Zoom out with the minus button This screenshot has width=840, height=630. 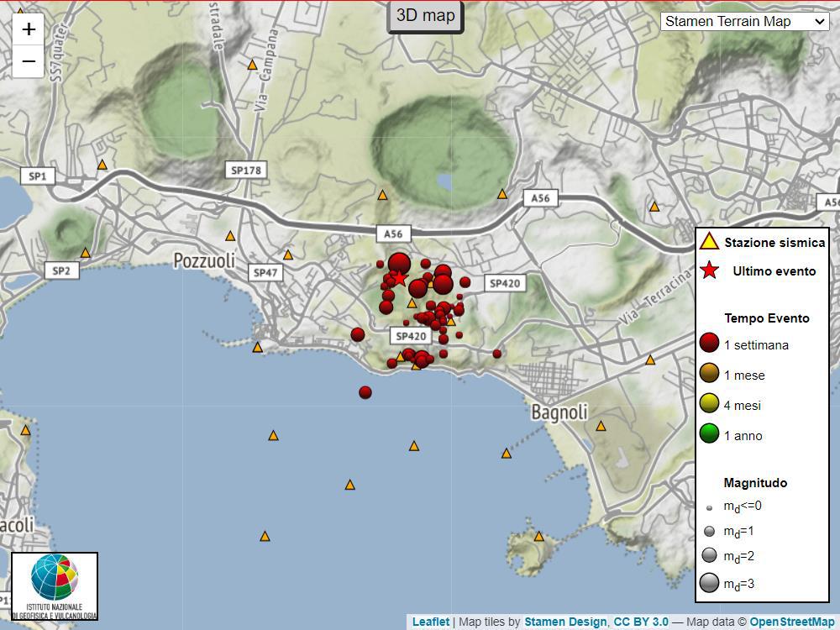point(29,61)
